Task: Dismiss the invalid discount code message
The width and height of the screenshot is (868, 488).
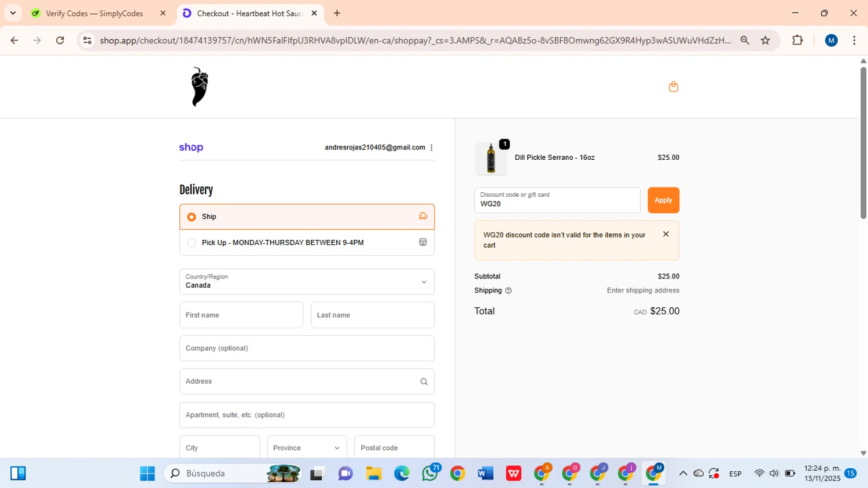Action: click(x=665, y=234)
